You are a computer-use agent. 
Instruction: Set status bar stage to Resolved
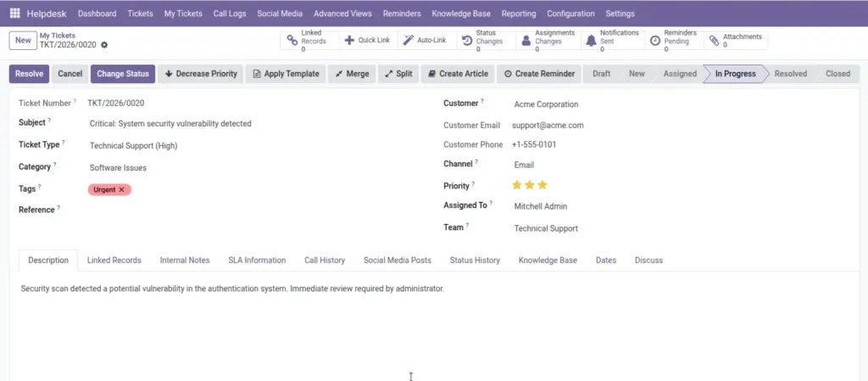click(791, 74)
